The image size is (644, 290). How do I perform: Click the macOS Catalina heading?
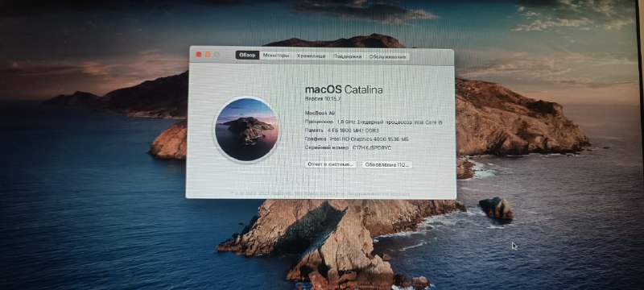[x=344, y=89]
